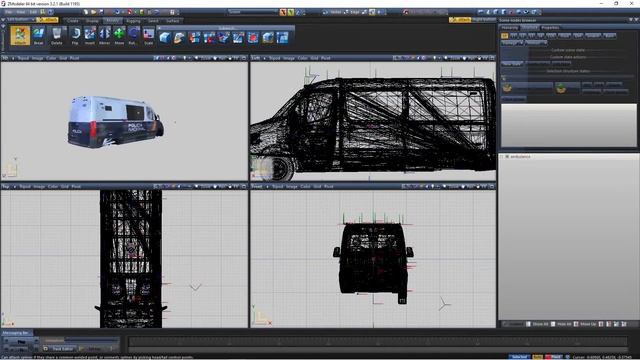Click the undo arrow icon
The height and width of the screenshot is (360, 640).
pos(117,12)
